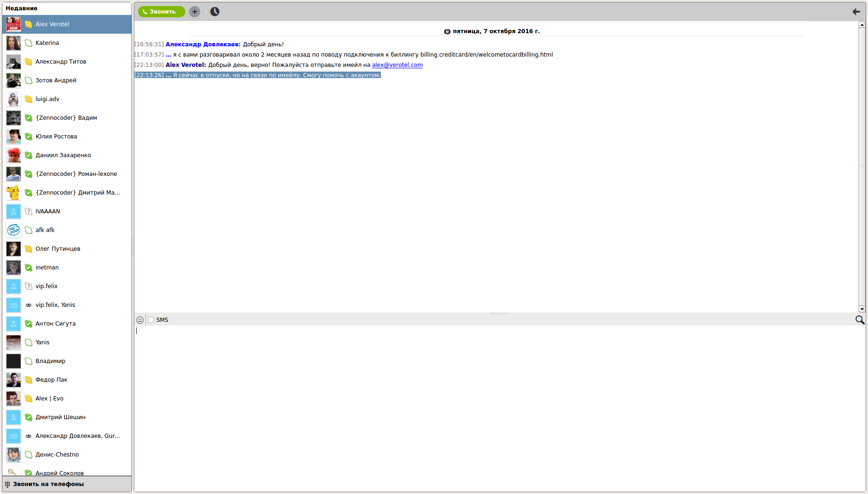
Task: Click the highlighted 22:13:26 message
Action: pos(258,75)
